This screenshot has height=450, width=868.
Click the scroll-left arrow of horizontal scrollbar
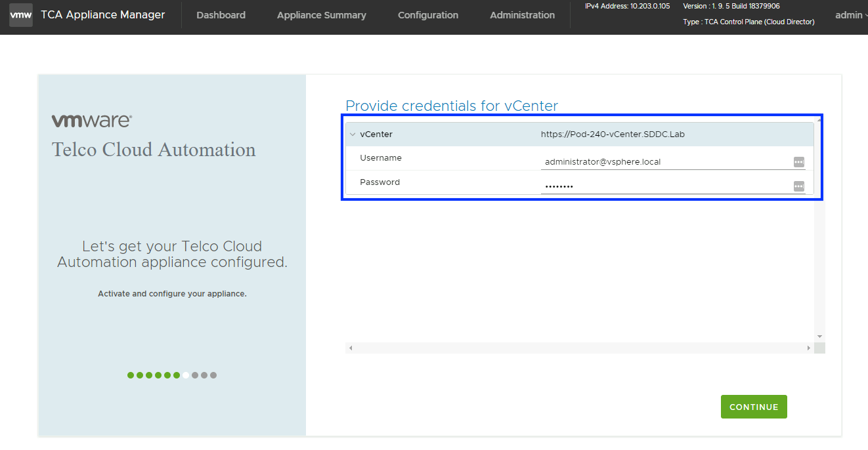351,348
